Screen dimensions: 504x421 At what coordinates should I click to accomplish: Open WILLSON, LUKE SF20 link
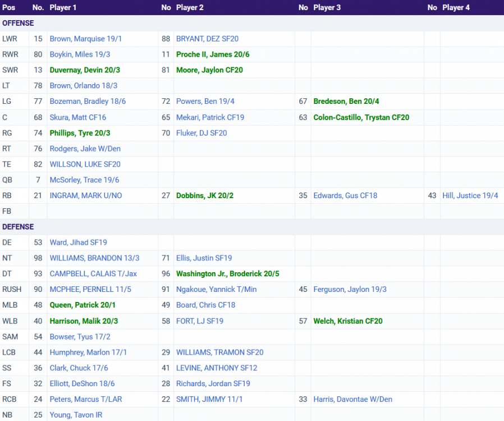click(85, 164)
